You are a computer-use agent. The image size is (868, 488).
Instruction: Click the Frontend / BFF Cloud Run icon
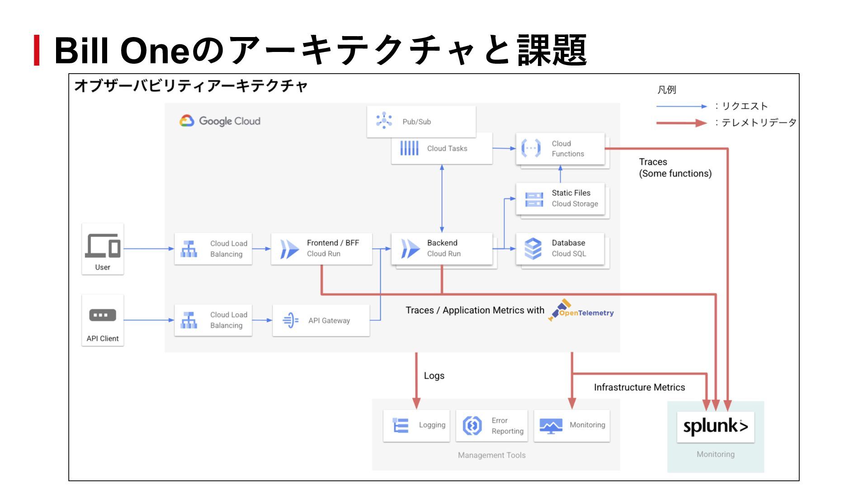coord(289,249)
